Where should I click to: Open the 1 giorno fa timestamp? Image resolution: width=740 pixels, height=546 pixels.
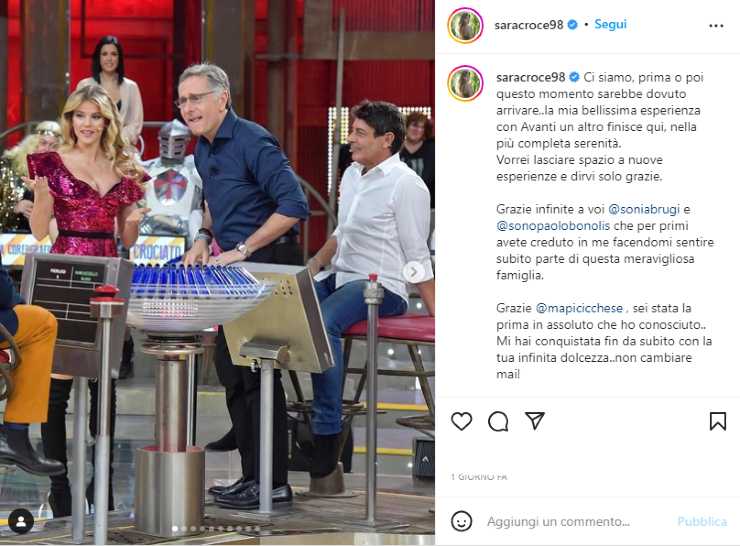[x=479, y=477]
